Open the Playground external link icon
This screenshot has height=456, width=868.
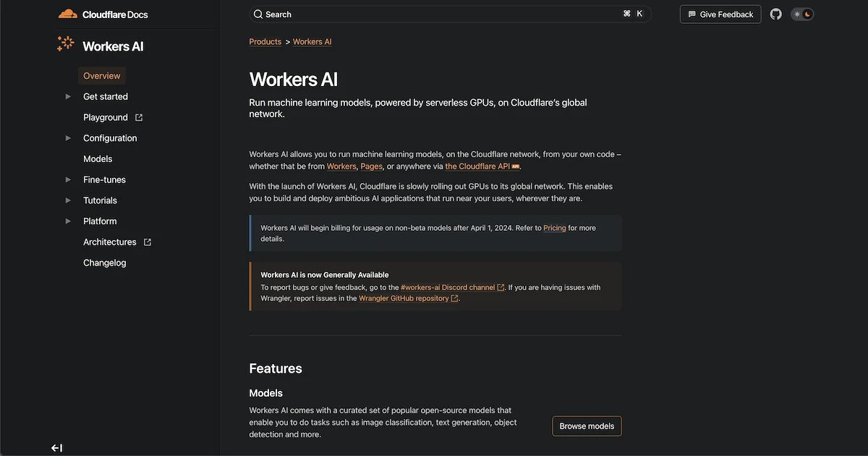pos(140,117)
